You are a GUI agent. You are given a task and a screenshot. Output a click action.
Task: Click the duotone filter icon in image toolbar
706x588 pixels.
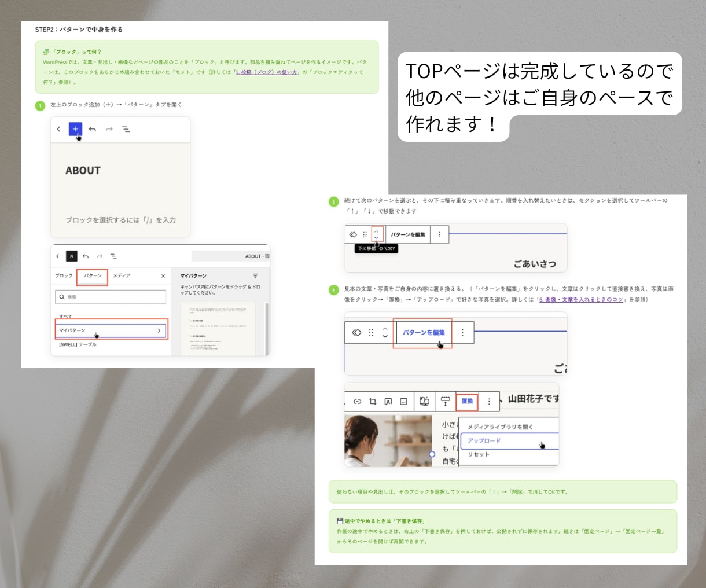coord(424,401)
